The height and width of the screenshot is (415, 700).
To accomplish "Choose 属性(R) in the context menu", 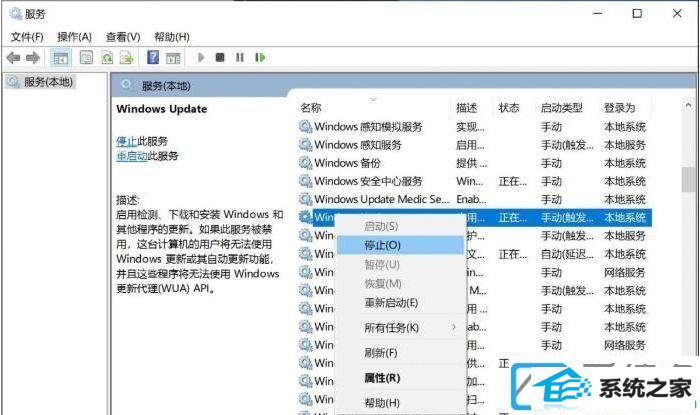I will (x=400, y=378).
